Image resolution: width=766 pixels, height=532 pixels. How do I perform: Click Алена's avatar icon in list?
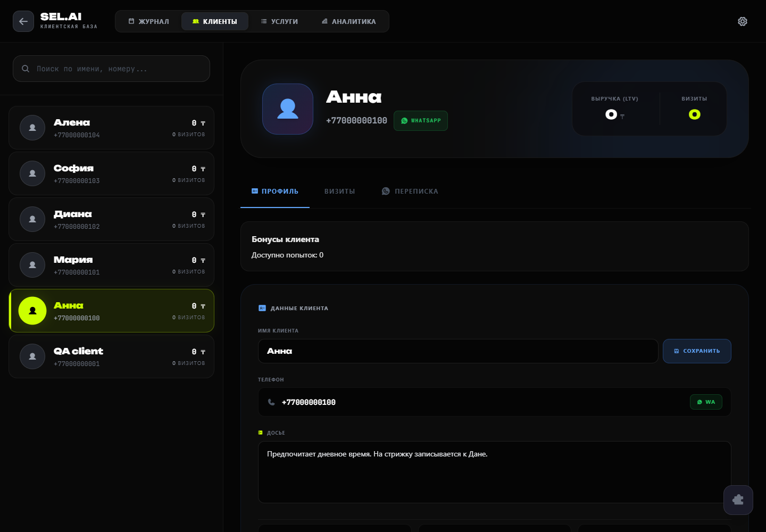(32, 128)
